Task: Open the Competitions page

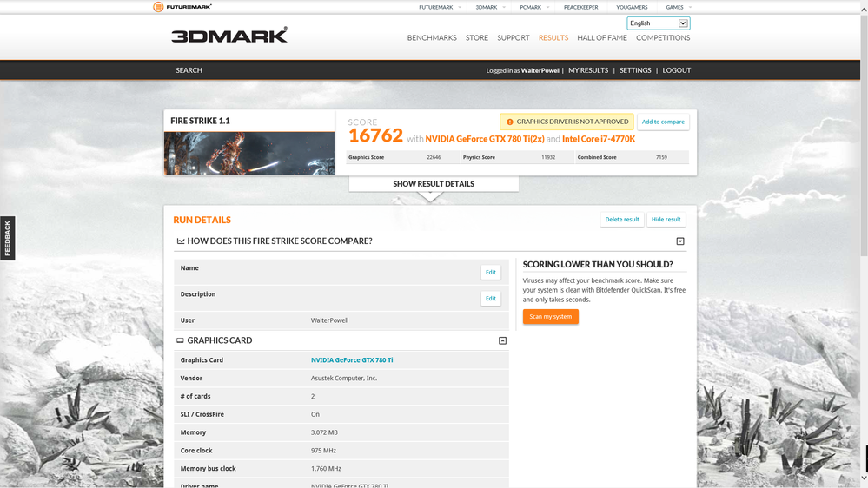Action: (663, 37)
